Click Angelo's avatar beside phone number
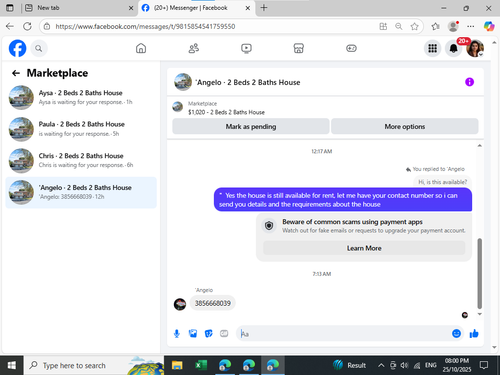This screenshot has height=375, width=500. (180, 304)
